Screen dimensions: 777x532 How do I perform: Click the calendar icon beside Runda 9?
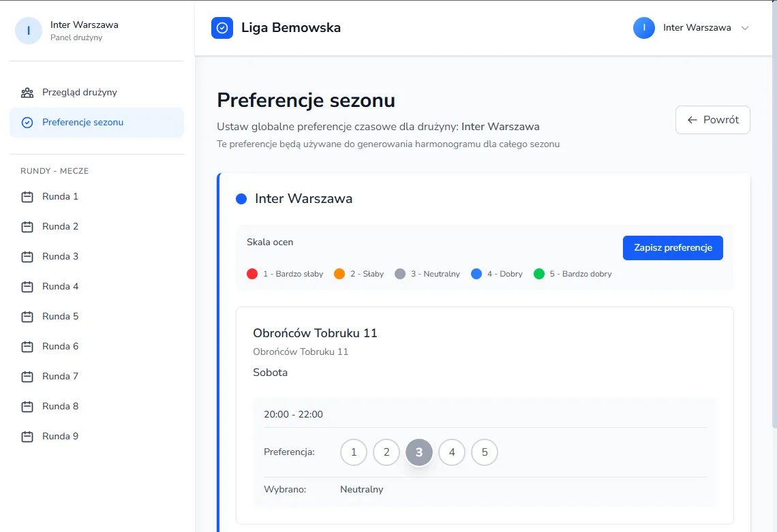(x=27, y=437)
